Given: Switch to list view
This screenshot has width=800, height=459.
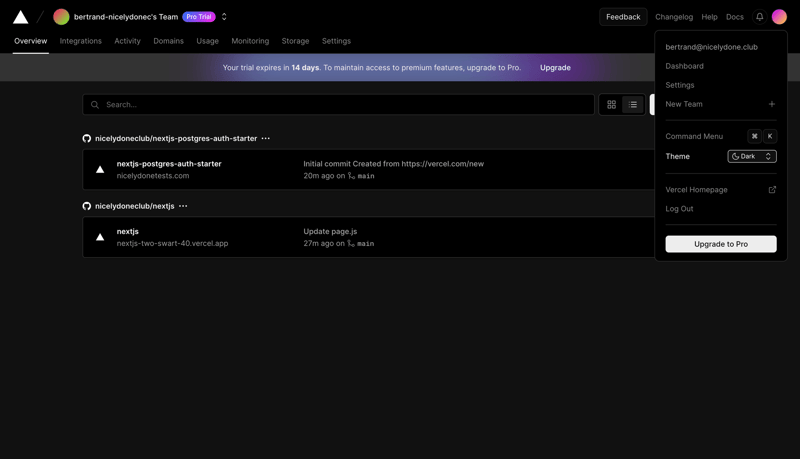Looking at the screenshot, I should (x=633, y=105).
